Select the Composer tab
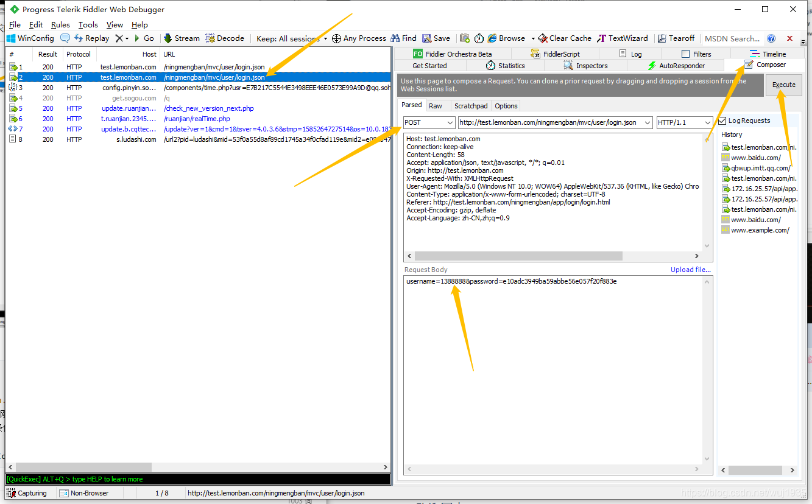Viewport: 812px width, 504px height. click(x=764, y=65)
